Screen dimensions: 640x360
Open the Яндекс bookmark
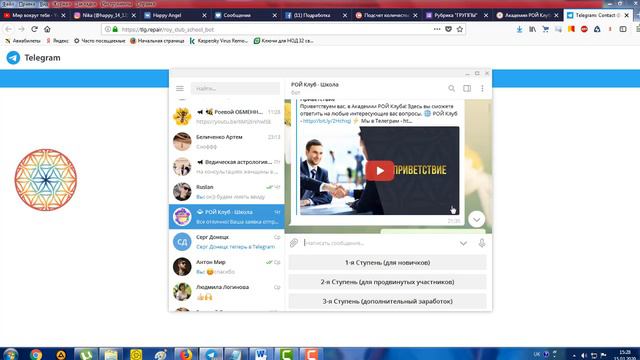click(x=58, y=41)
